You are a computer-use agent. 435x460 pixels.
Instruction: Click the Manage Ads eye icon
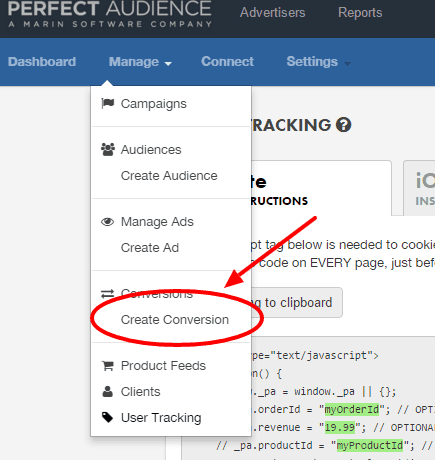coord(107,222)
